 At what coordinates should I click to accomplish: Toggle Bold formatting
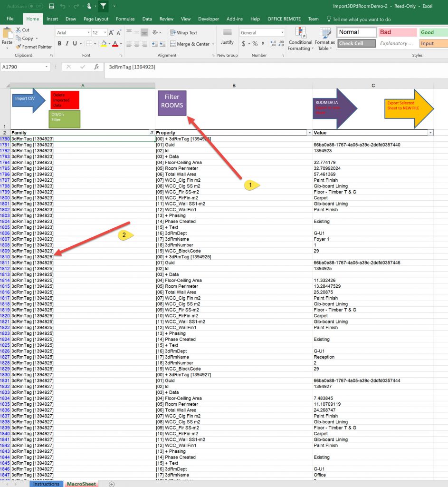[60, 44]
